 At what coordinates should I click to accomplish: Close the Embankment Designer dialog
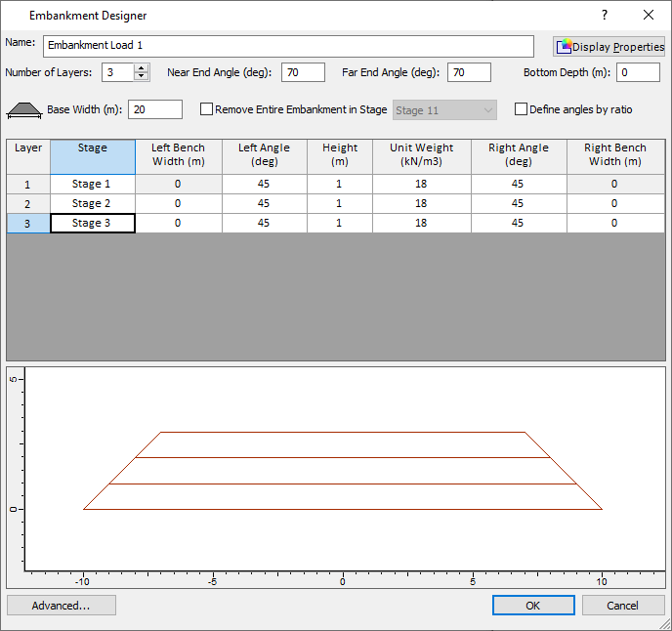tap(649, 16)
